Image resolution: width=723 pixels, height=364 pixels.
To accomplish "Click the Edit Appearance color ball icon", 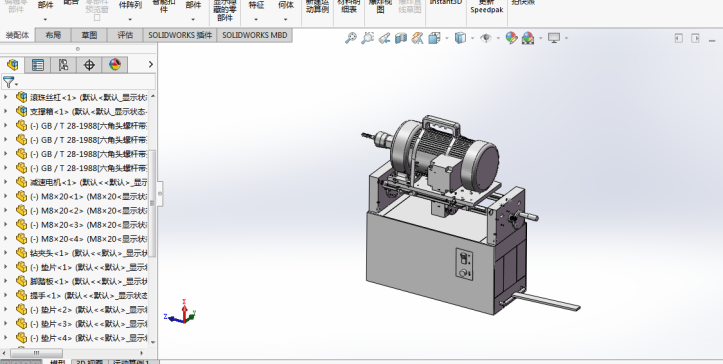I will click(x=511, y=38).
